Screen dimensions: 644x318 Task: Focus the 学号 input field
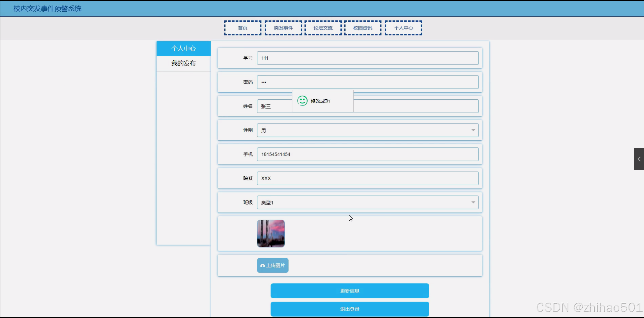(x=367, y=58)
